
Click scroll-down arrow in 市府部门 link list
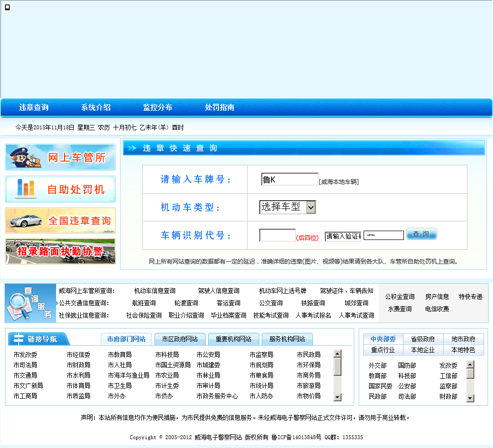(337, 397)
